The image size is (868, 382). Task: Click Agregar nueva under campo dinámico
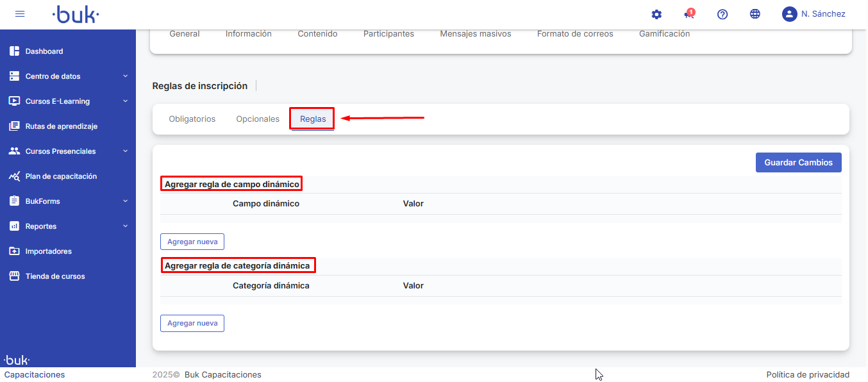click(192, 242)
